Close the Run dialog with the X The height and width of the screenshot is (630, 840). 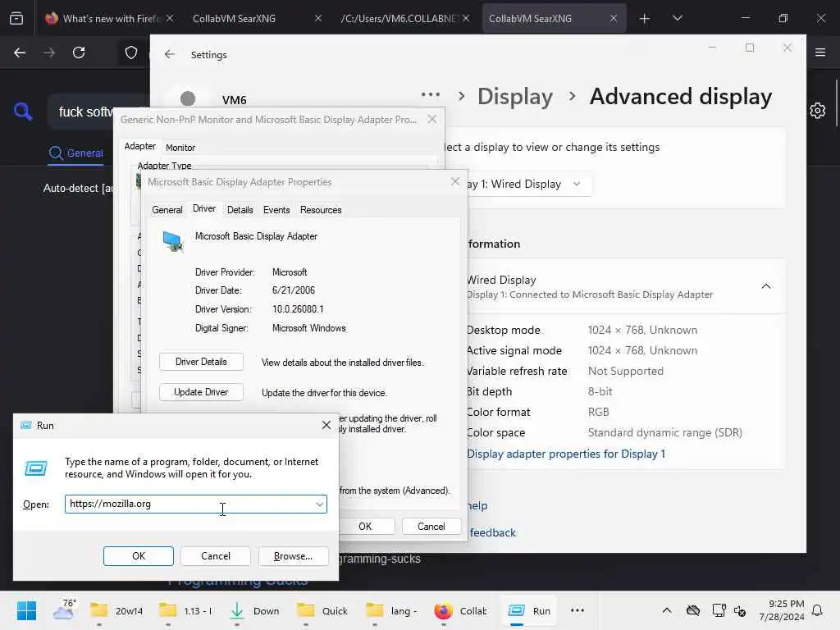(x=326, y=425)
